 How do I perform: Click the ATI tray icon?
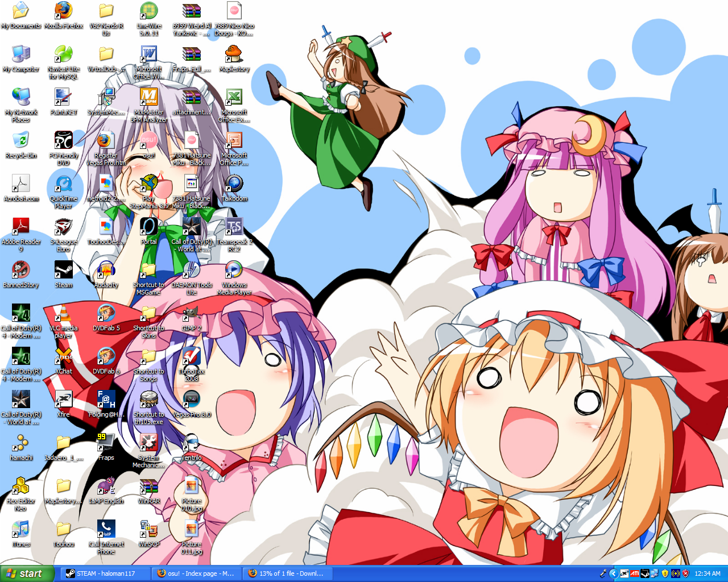click(x=634, y=573)
